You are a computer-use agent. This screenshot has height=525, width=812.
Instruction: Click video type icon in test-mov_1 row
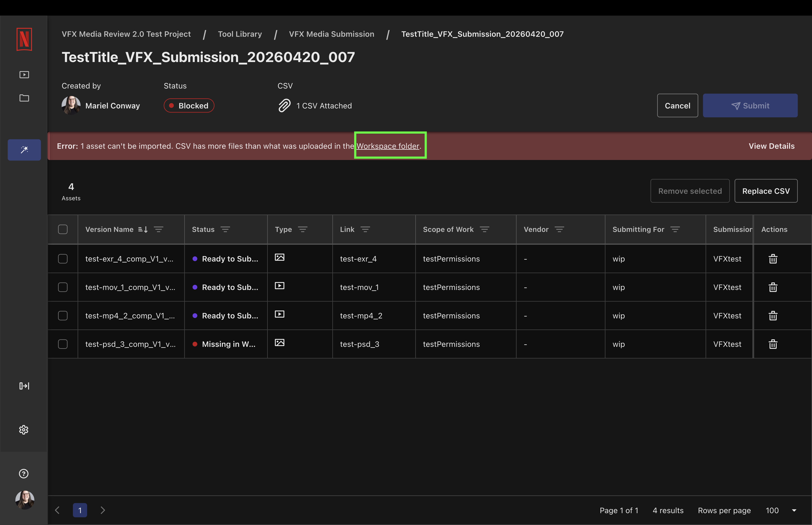[x=280, y=286]
